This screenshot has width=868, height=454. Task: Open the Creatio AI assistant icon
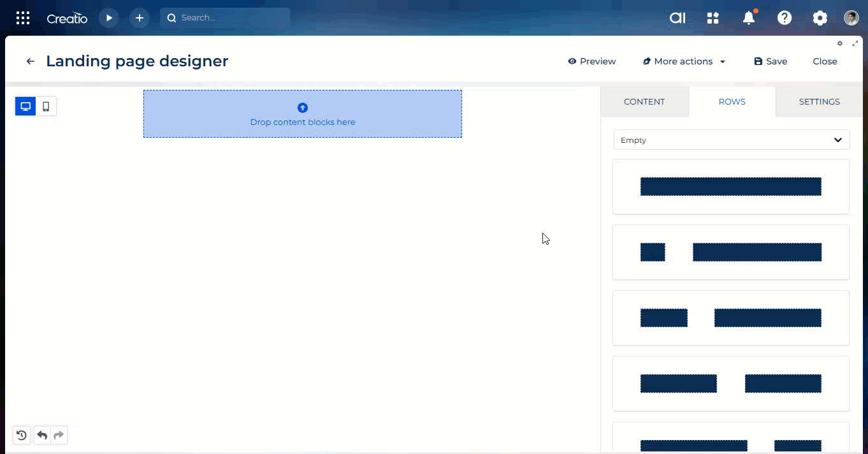click(677, 18)
